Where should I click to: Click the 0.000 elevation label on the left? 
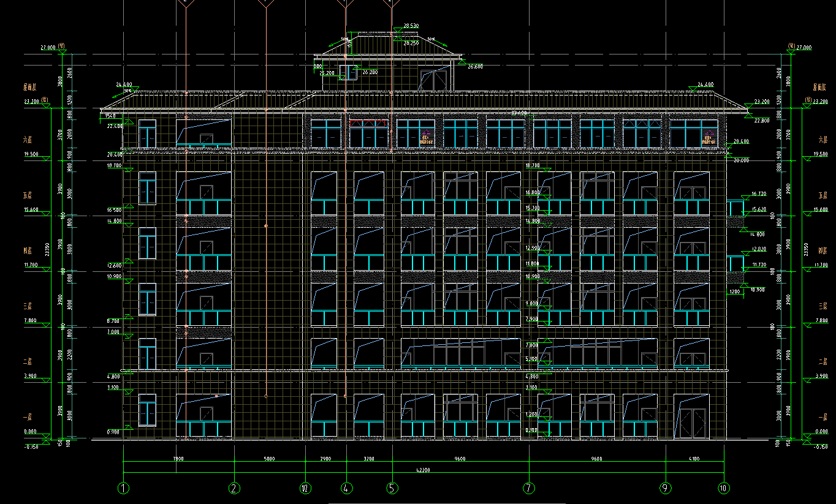[x=30, y=432]
